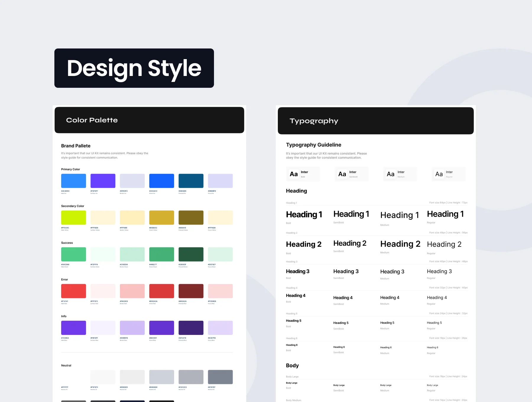Select the Main Red #F14141 swatch
This screenshot has width=532, height=402.
coord(74,291)
